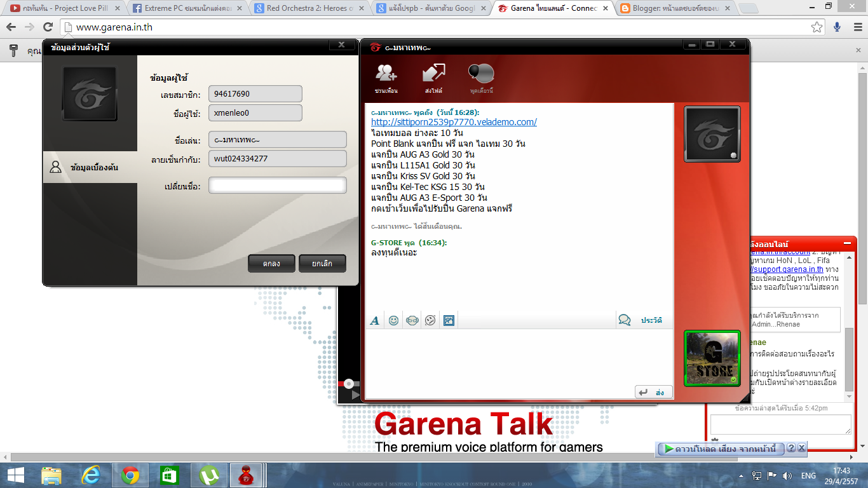
Task: Click the address bar showing www.garena.in.th
Action: pos(443,27)
